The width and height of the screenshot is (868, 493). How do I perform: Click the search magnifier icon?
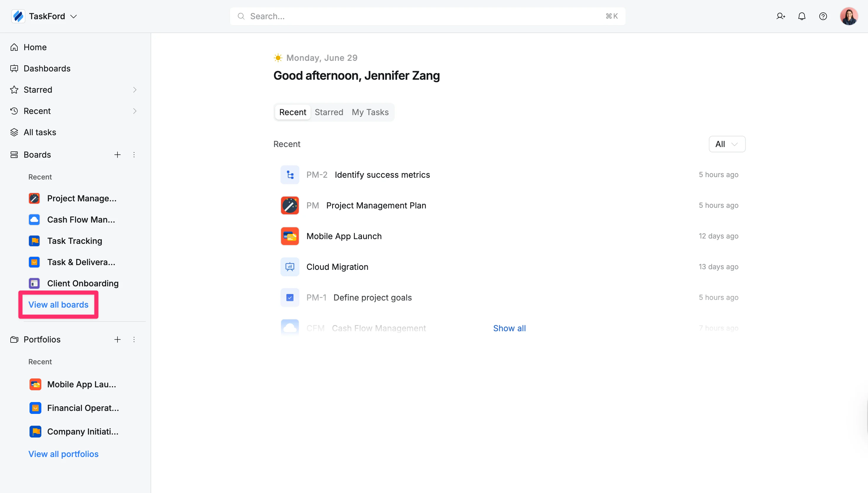[x=241, y=16]
